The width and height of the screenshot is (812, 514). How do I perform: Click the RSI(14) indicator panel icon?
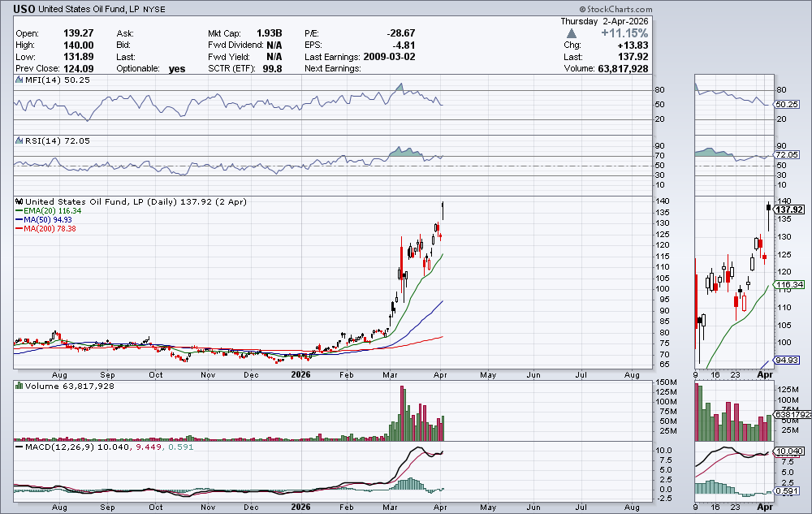[x=19, y=140]
